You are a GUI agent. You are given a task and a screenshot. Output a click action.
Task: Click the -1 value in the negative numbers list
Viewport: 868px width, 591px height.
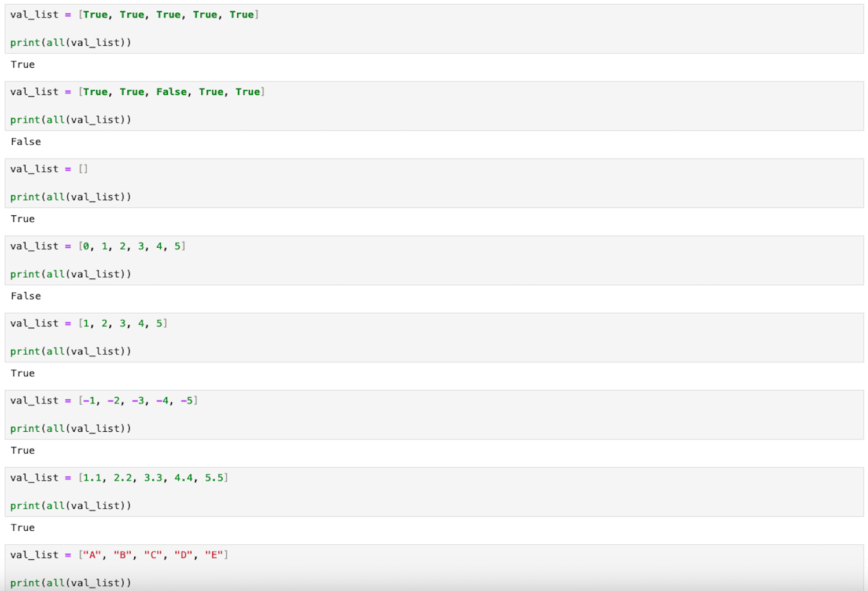(90, 400)
